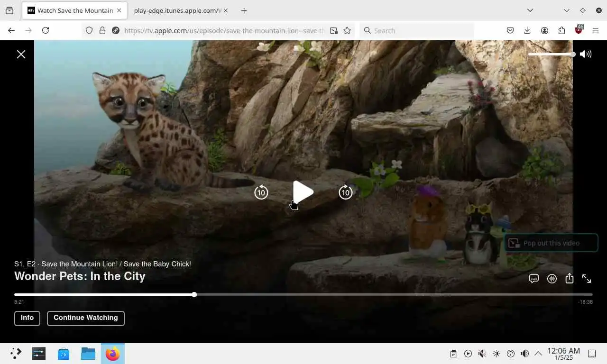
Task: Open the Extensions puzzle icon
Action: coord(561,30)
